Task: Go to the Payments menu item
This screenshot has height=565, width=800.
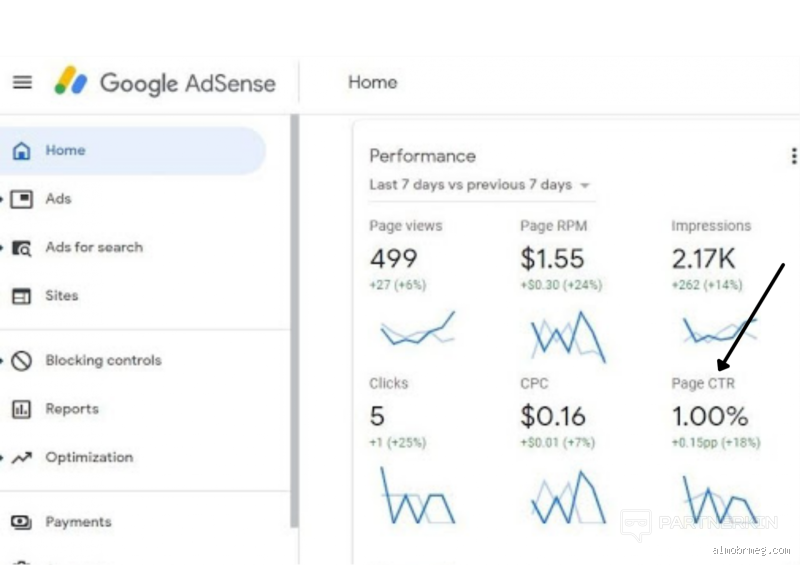Action: pos(78,522)
